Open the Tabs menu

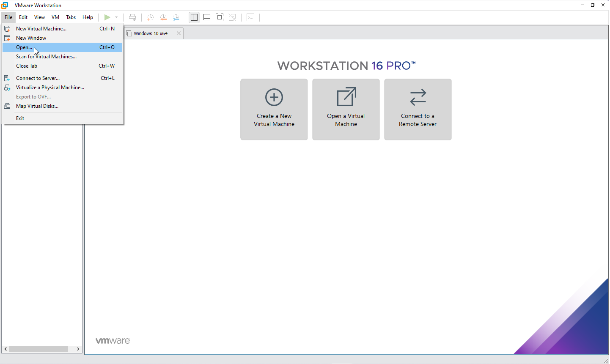click(71, 17)
